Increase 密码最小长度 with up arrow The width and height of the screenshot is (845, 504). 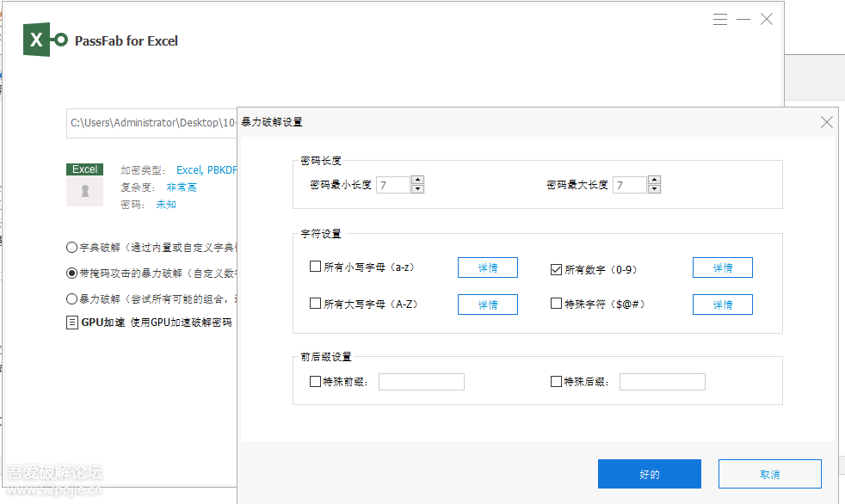[417, 181]
